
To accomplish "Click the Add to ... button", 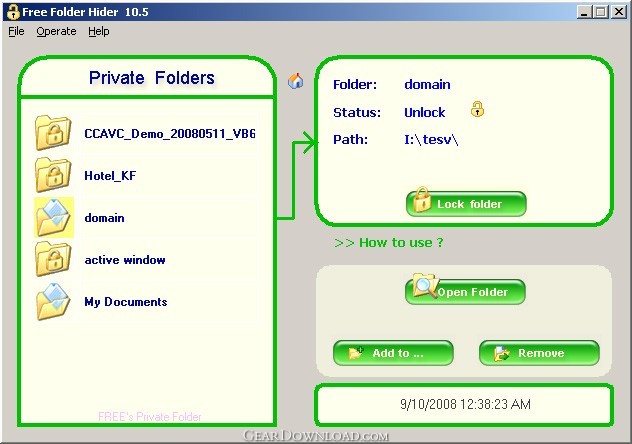I will click(393, 353).
